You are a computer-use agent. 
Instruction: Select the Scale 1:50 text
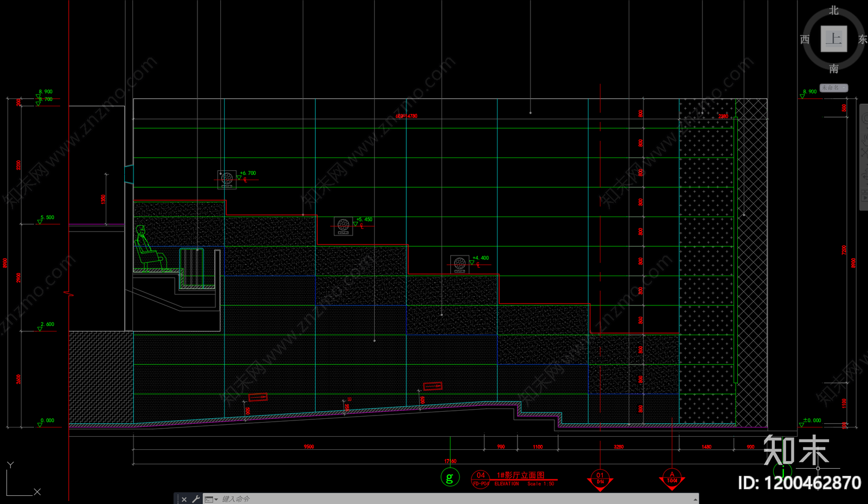541,483
